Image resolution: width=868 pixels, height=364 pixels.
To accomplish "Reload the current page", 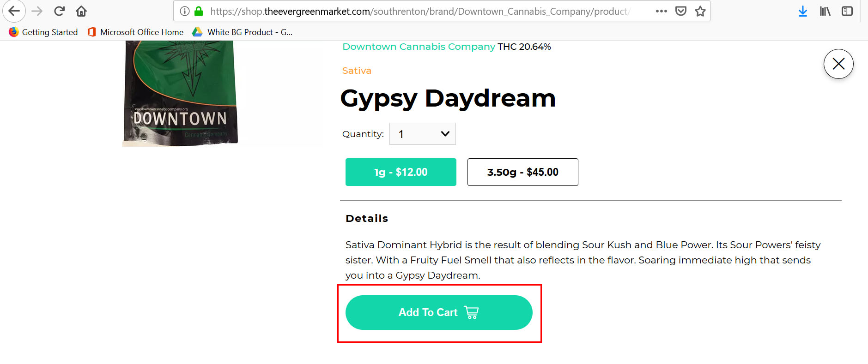I will (x=59, y=11).
